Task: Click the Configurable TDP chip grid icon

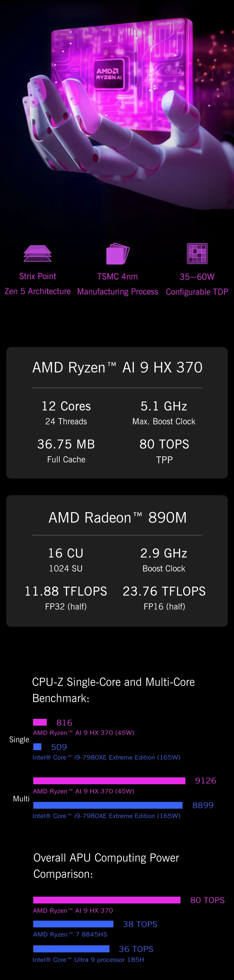Action: coord(197,253)
